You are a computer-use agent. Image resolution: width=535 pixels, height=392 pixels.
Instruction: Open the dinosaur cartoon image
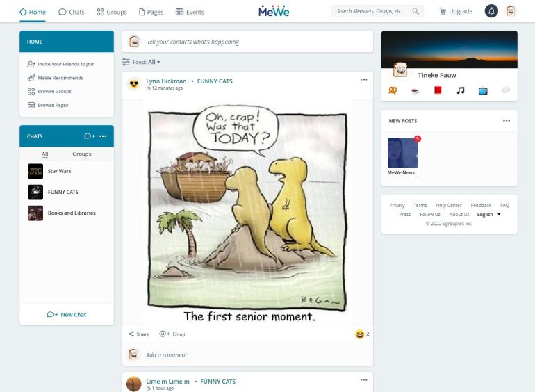tap(248, 213)
